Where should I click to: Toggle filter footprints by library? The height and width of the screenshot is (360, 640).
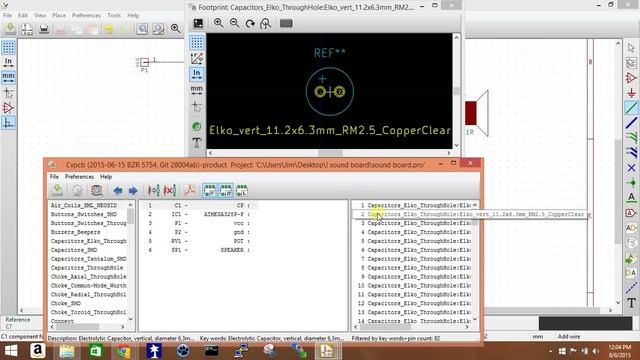[x=242, y=190]
